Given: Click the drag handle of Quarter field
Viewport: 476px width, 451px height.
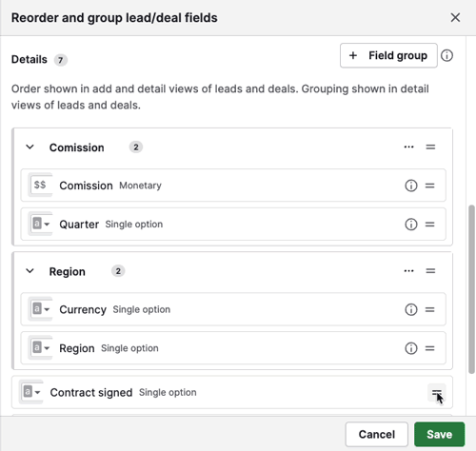Looking at the screenshot, I should point(429,225).
